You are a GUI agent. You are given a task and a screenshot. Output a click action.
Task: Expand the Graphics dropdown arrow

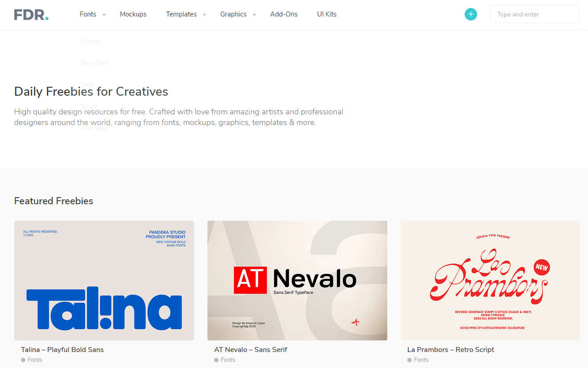tap(254, 15)
